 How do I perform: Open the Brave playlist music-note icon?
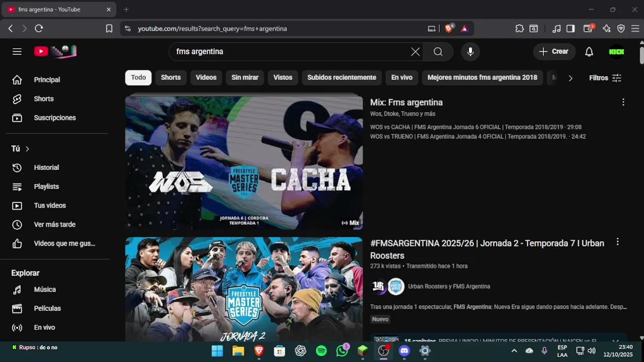point(556,29)
